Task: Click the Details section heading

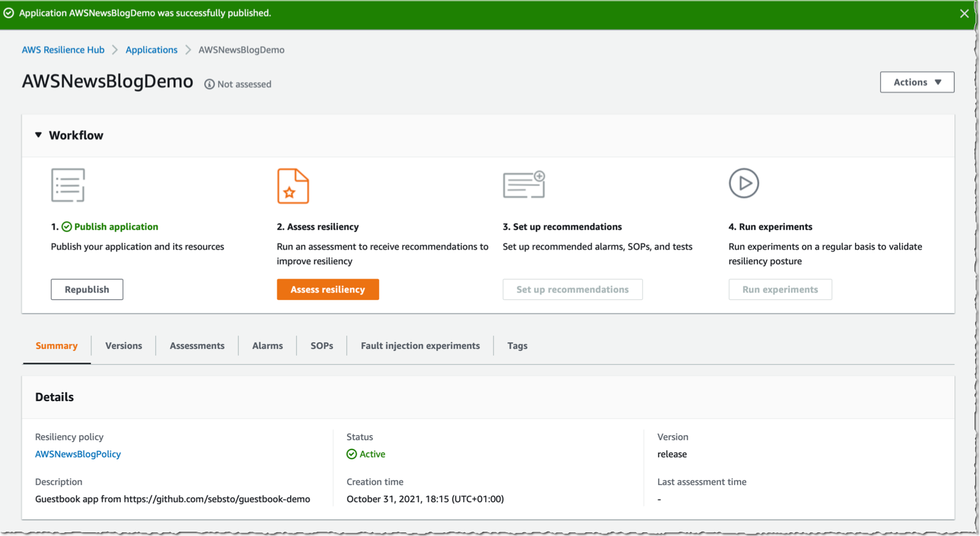Action: tap(55, 397)
